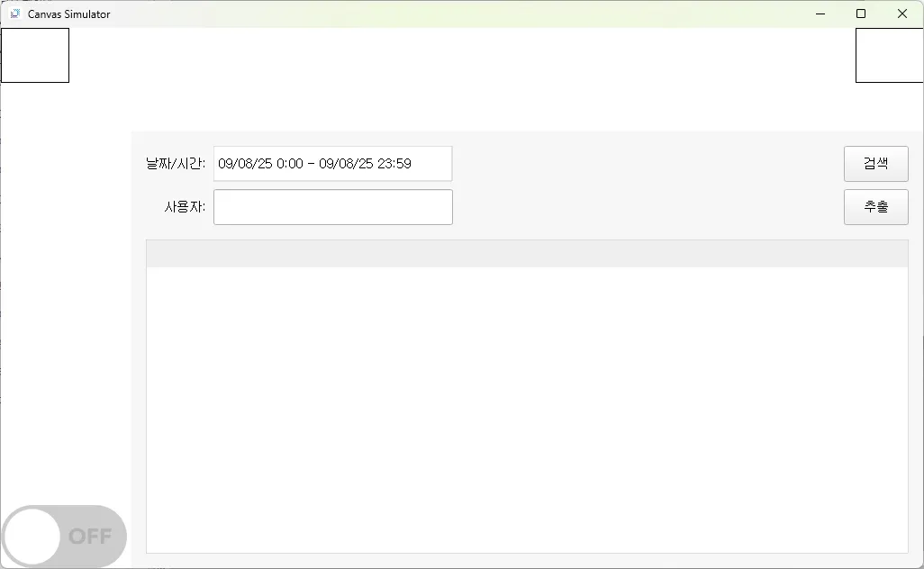Toggle the OFF switch on
The height and width of the screenshot is (569, 924).
coord(64,537)
